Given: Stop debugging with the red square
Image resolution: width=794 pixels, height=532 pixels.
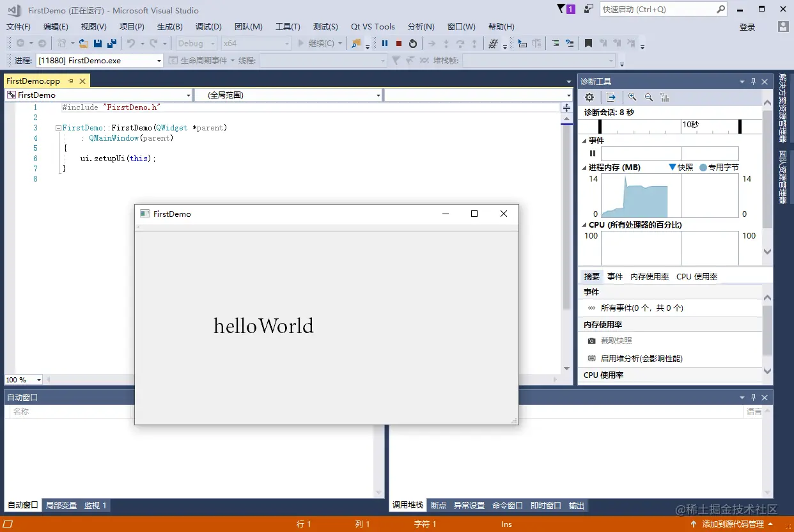Looking at the screenshot, I should click(x=398, y=43).
